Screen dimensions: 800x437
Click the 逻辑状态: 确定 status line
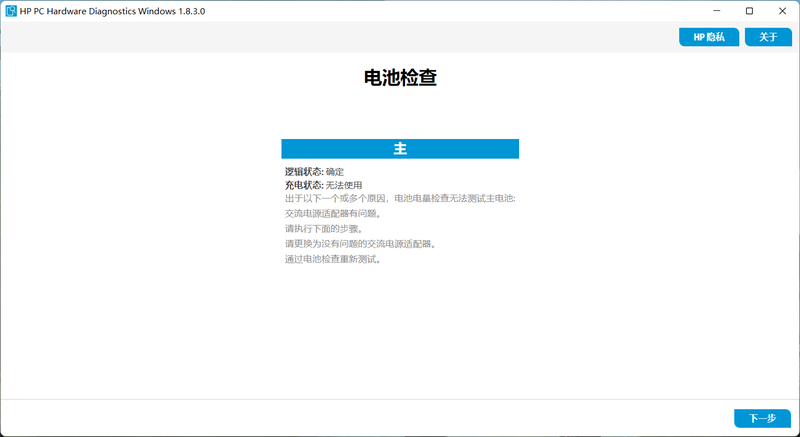[314, 172]
